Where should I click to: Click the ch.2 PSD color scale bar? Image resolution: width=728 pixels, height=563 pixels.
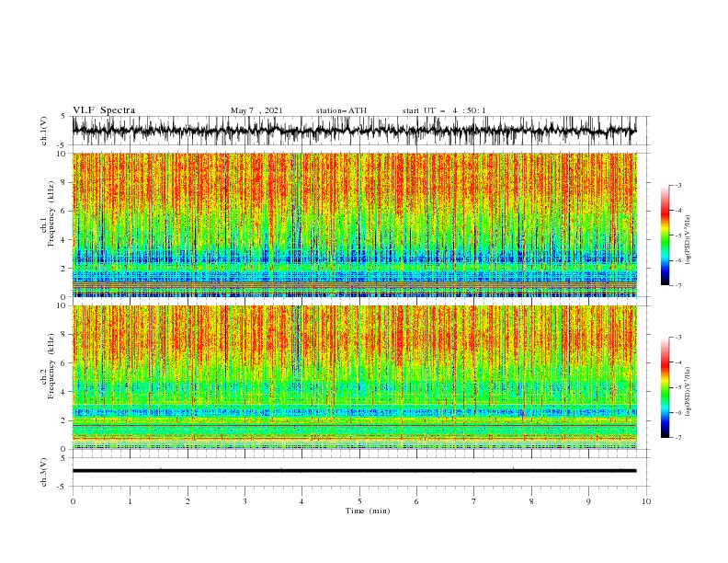click(x=665, y=387)
